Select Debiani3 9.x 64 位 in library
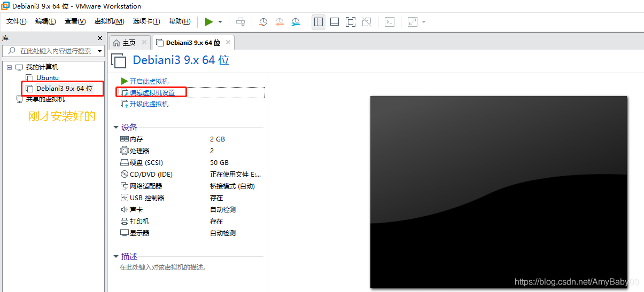The height and width of the screenshot is (292, 644). click(x=64, y=89)
